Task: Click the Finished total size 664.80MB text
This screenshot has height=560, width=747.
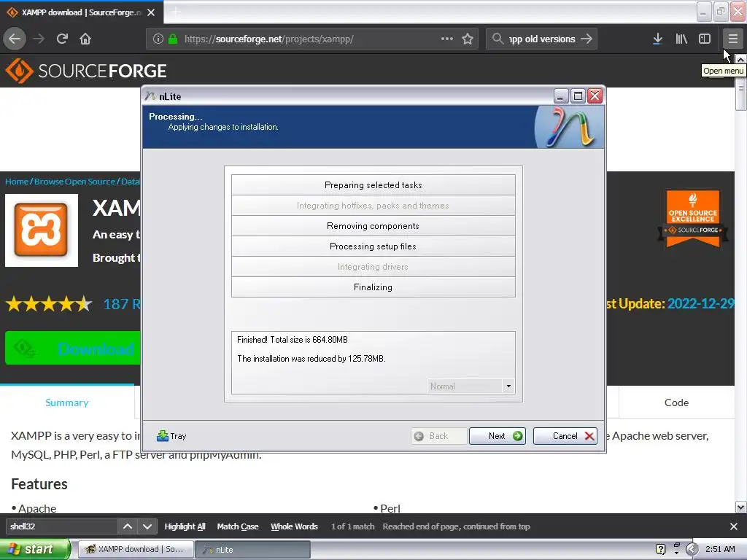Action: (293, 340)
